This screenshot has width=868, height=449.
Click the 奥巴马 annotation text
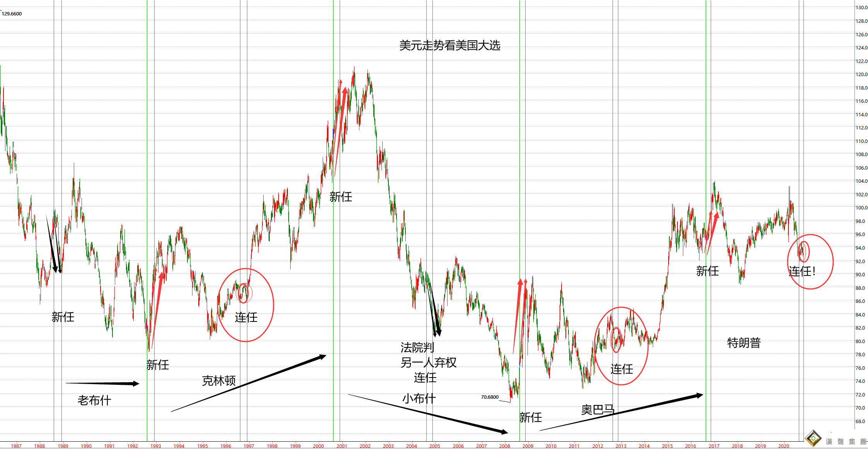(598, 410)
